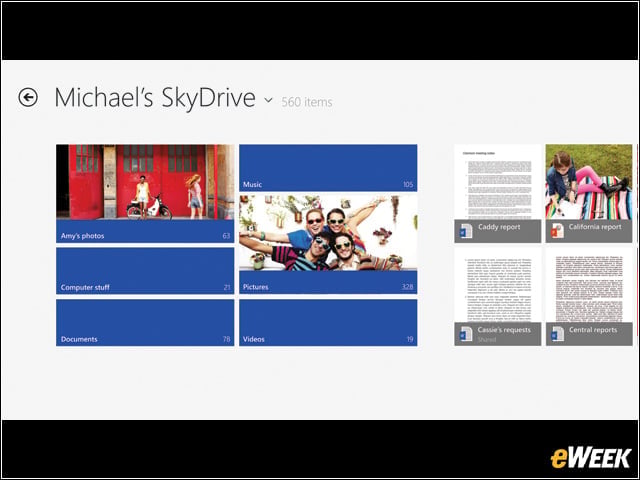Click the 19 count on Videos
Image resolution: width=640 pixels, height=480 pixels.
[x=410, y=339]
